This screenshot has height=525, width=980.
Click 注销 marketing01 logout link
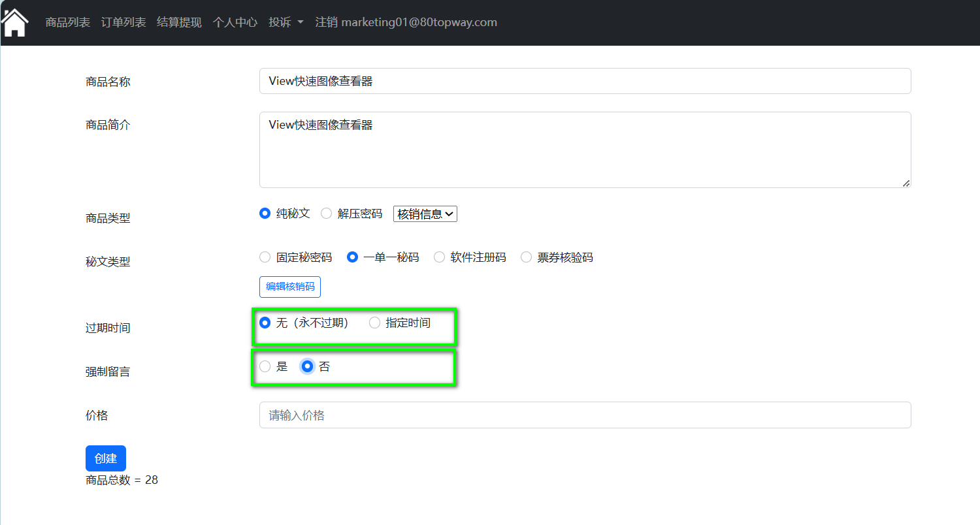(406, 22)
